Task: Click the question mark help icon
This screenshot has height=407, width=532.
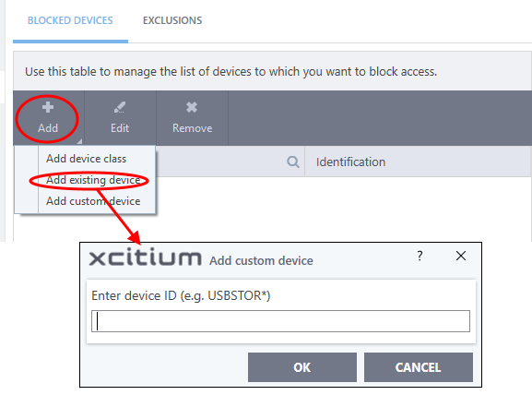Action: 420,256
